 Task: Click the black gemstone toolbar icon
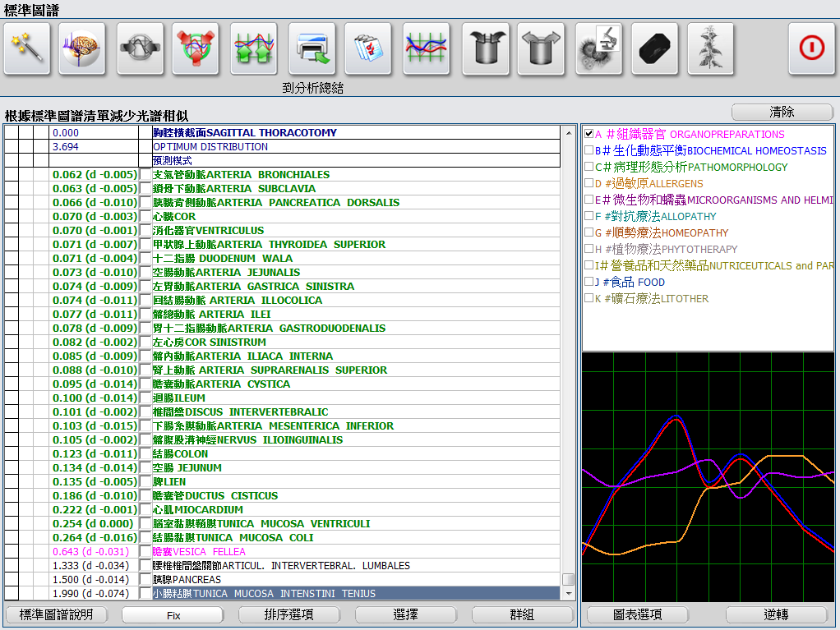(x=654, y=49)
